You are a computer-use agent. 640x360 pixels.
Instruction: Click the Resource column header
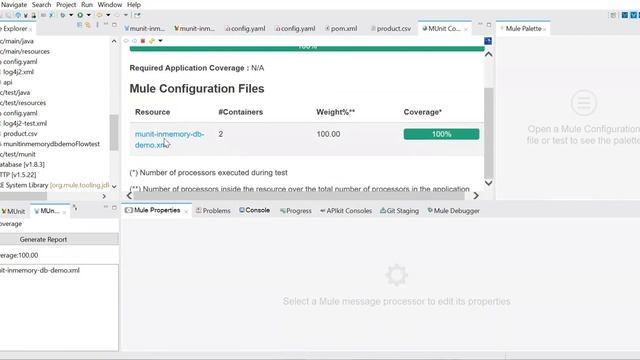[x=152, y=112]
